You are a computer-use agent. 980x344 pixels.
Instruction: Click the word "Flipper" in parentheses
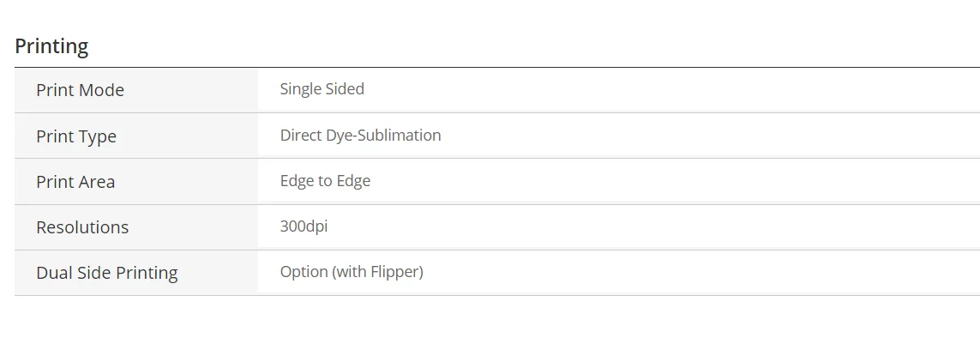click(x=394, y=272)
